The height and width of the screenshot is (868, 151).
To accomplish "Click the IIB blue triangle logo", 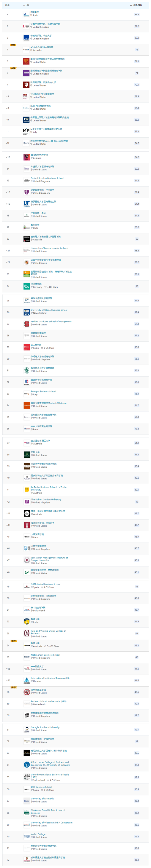I will click(27, 680).
